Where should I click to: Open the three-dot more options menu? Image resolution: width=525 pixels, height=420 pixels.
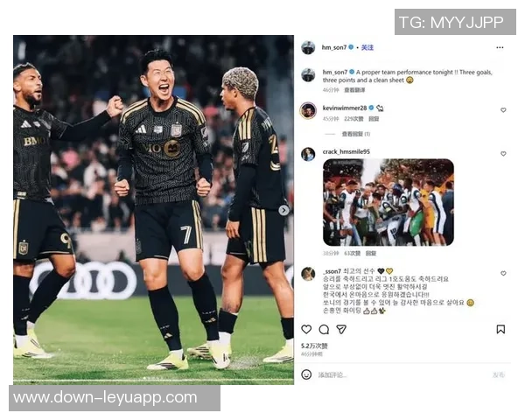point(500,47)
